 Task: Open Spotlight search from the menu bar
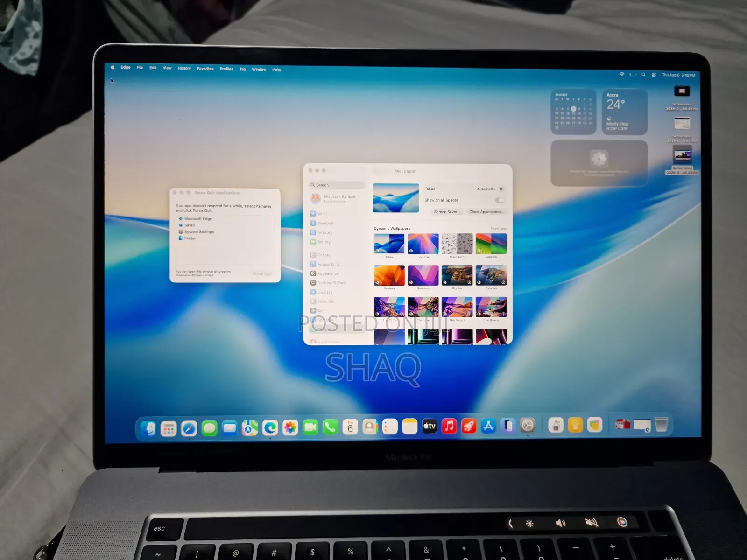point(643,75)
